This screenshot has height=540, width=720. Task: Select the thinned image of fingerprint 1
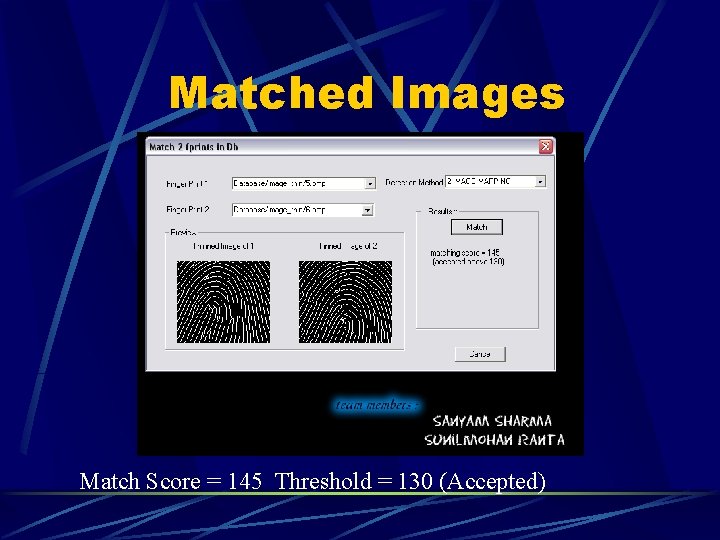tap(224, 302)
